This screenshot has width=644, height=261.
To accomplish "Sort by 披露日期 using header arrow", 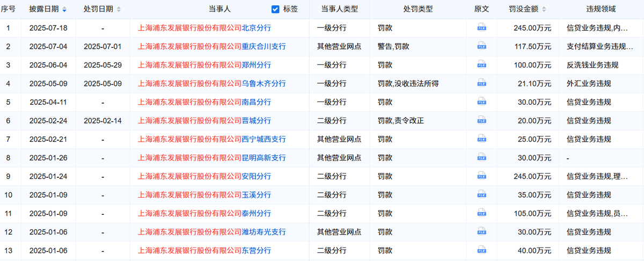I will 65,10.
